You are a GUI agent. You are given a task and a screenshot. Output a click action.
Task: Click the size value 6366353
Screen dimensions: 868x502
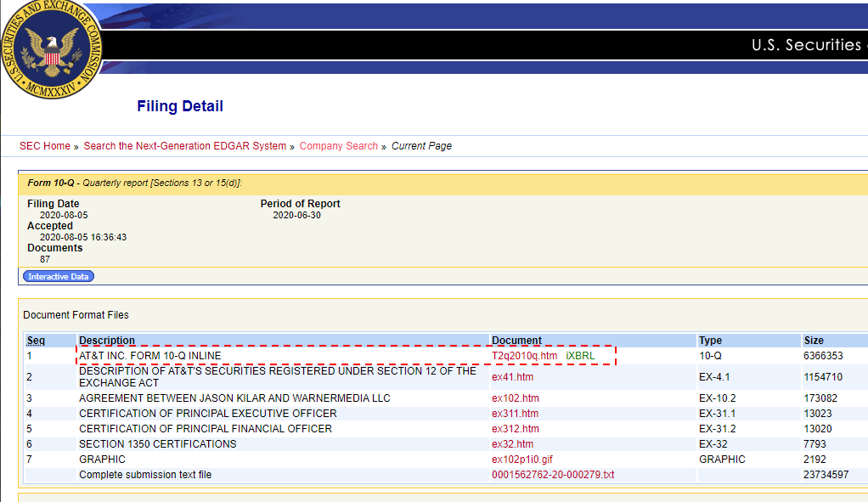pos(823,356)
